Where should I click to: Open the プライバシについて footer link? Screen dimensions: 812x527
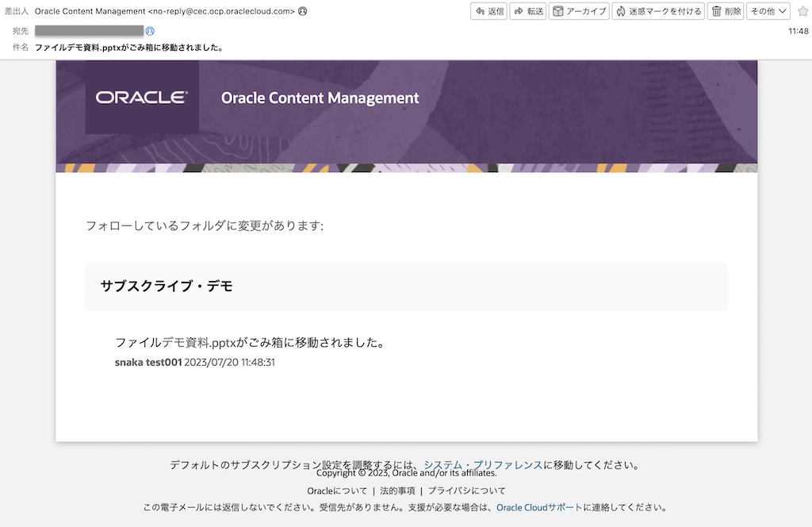pos(466,490)
